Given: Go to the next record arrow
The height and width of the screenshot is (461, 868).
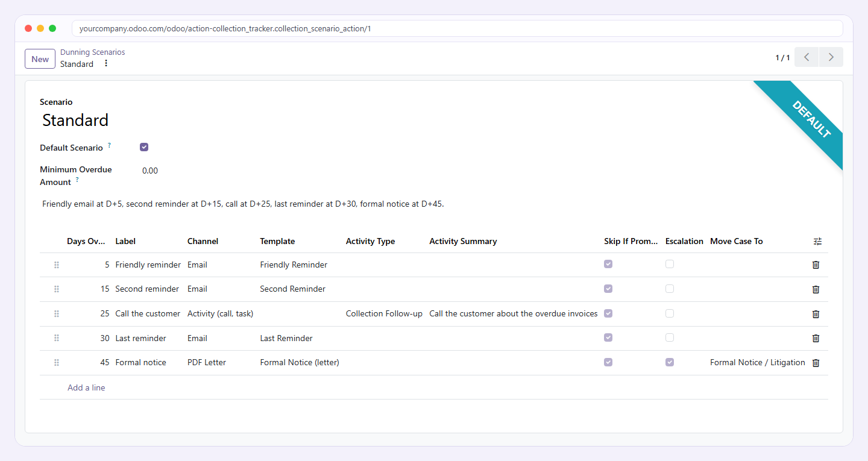Looking at the screenshot, I should coord(831,57).
